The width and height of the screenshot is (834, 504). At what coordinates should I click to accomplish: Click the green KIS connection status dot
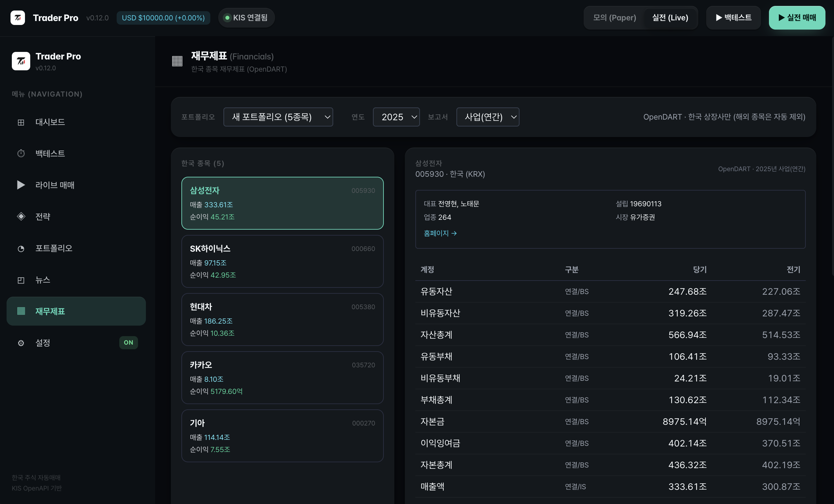pos(227,18)
